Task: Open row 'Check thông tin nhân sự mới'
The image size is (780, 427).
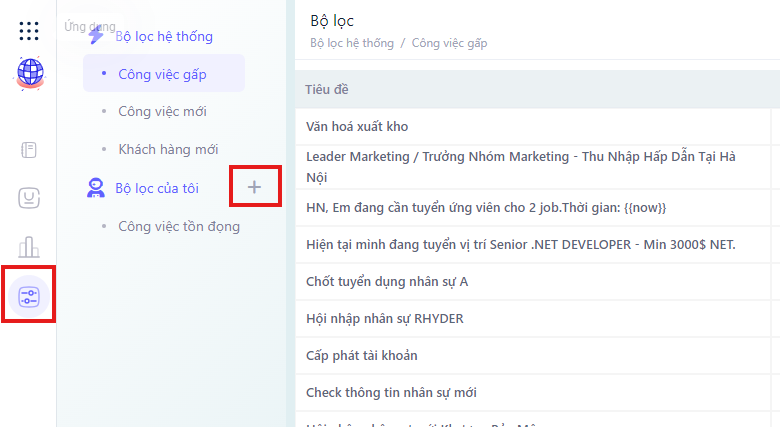Action: 533,393
